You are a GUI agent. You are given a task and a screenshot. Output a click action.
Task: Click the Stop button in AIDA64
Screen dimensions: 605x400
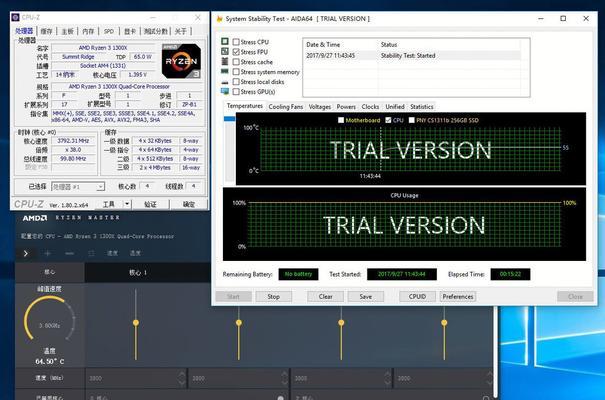point(274,297)
